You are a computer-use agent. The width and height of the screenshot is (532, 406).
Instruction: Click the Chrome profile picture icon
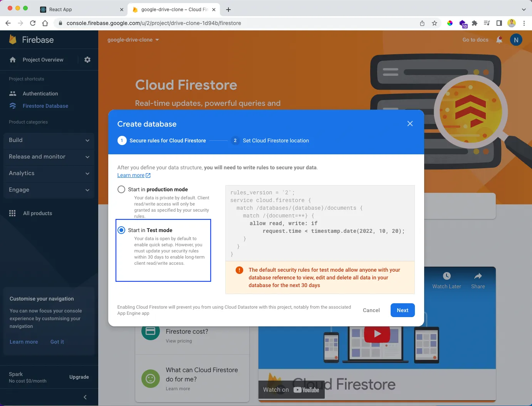[512, 23]
